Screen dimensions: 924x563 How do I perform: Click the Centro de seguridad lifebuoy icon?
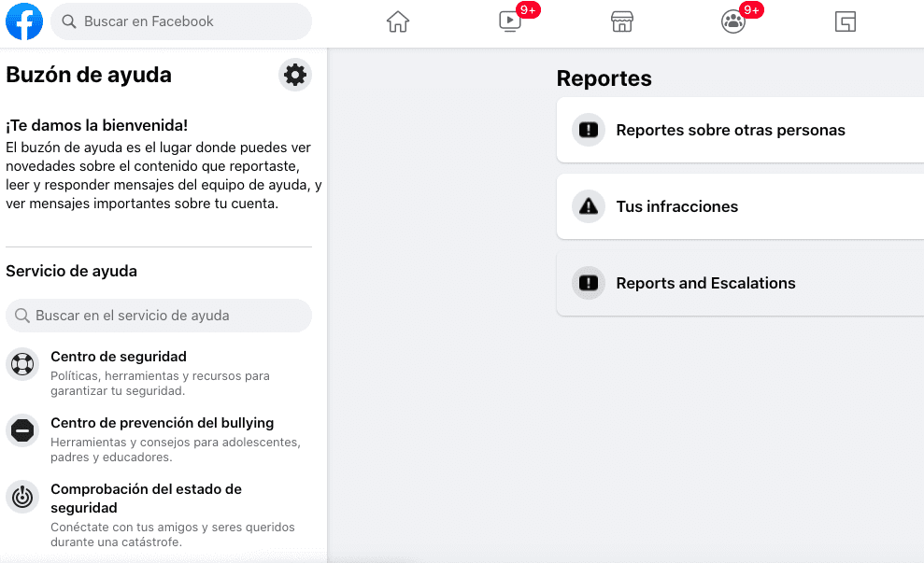[x=22, y=364]
